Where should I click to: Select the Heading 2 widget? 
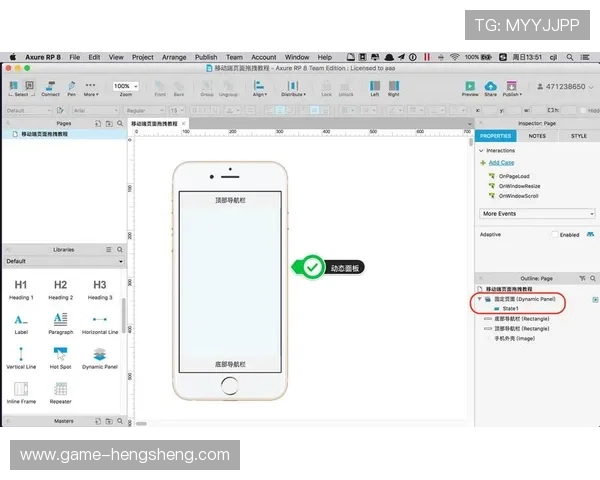pos(60,290)
